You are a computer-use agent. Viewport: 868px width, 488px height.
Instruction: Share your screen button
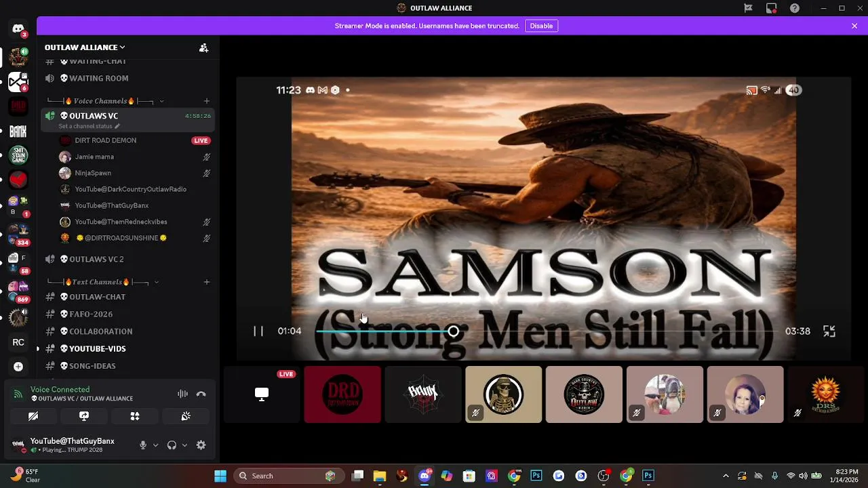tap(84, 416)
